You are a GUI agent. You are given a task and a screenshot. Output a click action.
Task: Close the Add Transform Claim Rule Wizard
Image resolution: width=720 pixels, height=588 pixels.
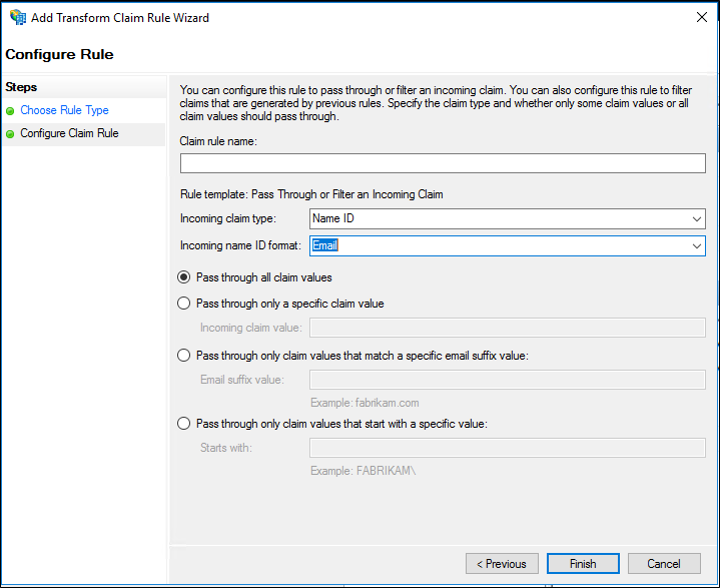point(702,17)
